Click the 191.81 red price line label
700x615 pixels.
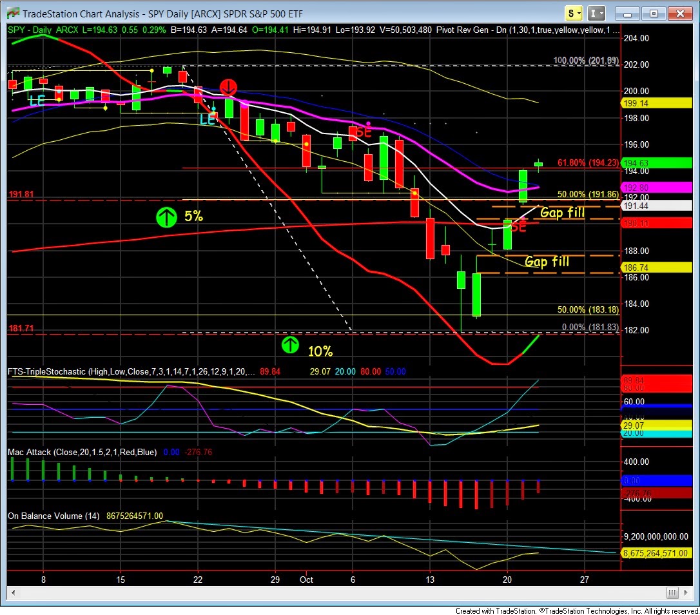[21, 194]
